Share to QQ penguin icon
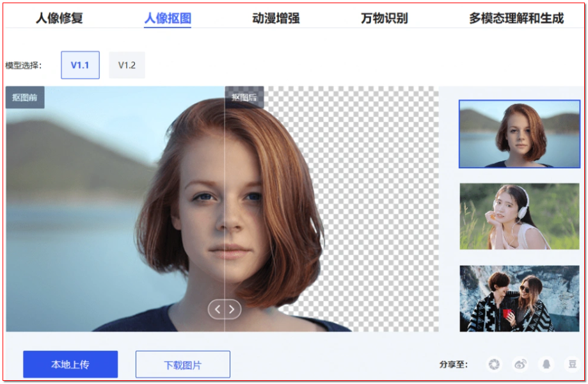Image resolution: width=588 pixels, height=384 pixels. pyautogui.click(x=546, y=364)
